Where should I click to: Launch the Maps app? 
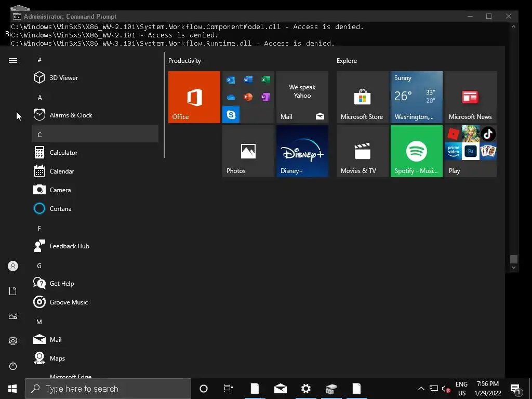coord(95,358)
